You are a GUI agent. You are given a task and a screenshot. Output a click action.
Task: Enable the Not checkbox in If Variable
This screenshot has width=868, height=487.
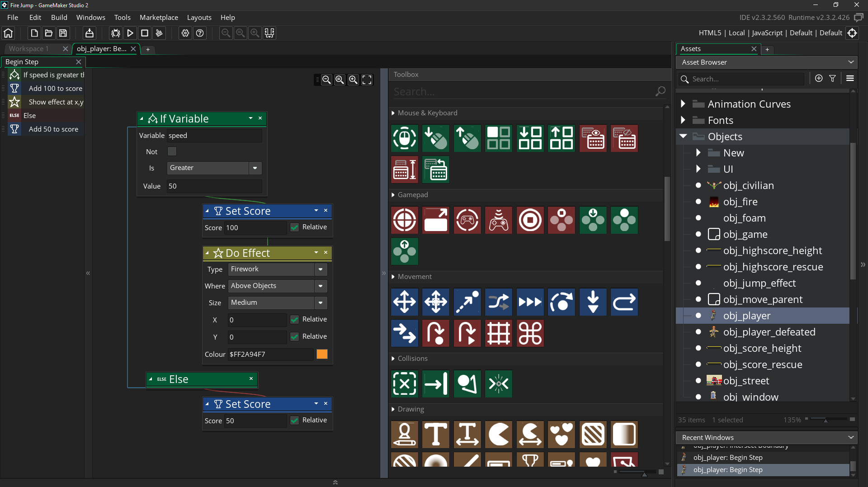pyautogui.click(x=172, y=151)
